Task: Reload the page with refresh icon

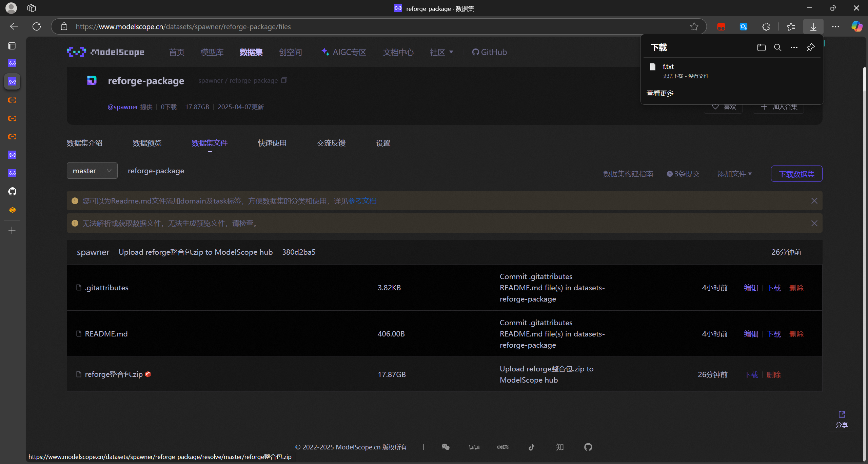Action: pos(37,26)
